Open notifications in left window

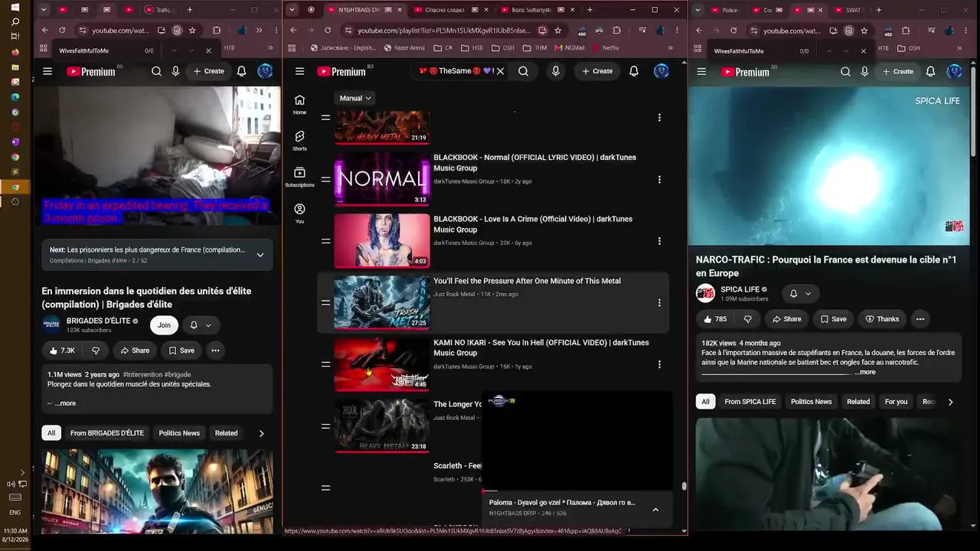[241, 71]
